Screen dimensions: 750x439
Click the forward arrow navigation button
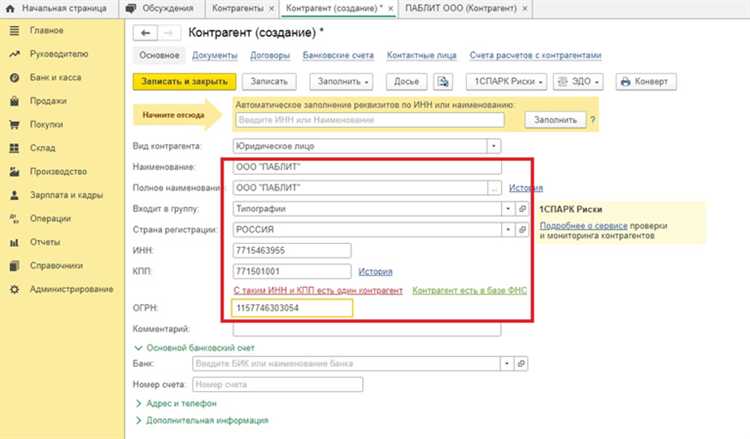pyautogui.click(x=168, y=33)
